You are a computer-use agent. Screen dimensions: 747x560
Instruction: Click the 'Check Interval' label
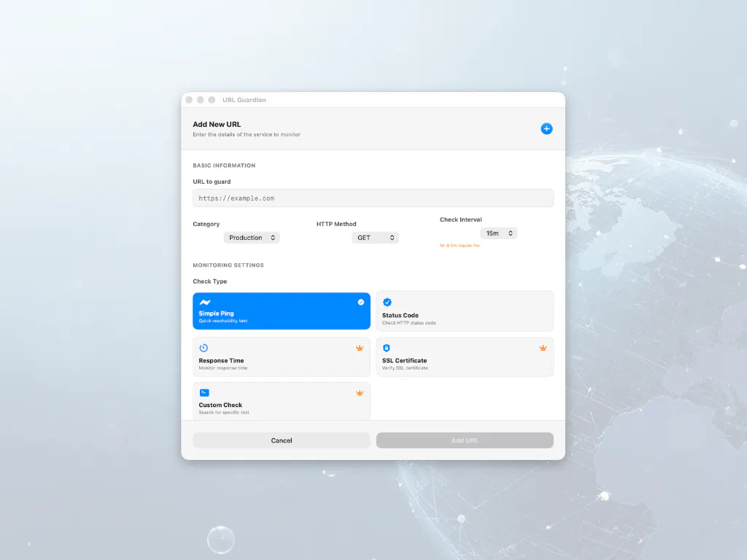(x=461, y=219)
